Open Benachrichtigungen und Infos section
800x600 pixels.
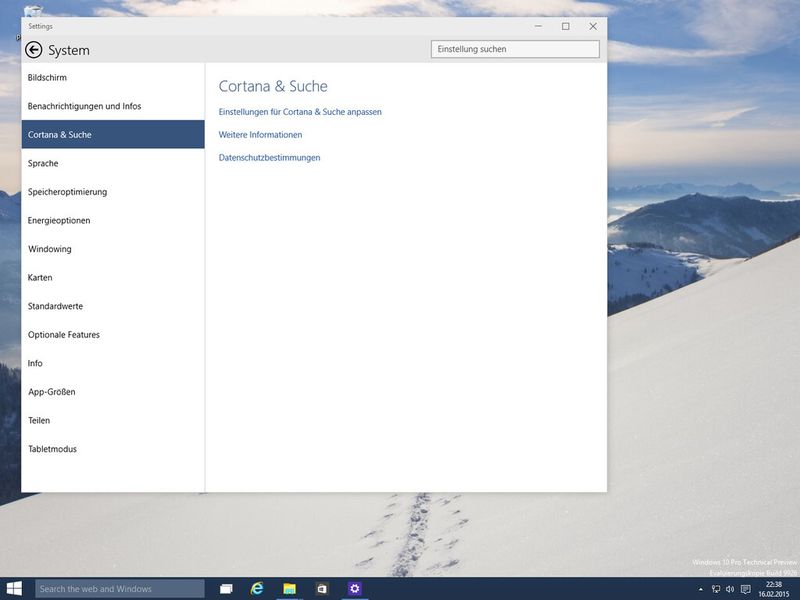pyautogui.click(x=113, y=106)
